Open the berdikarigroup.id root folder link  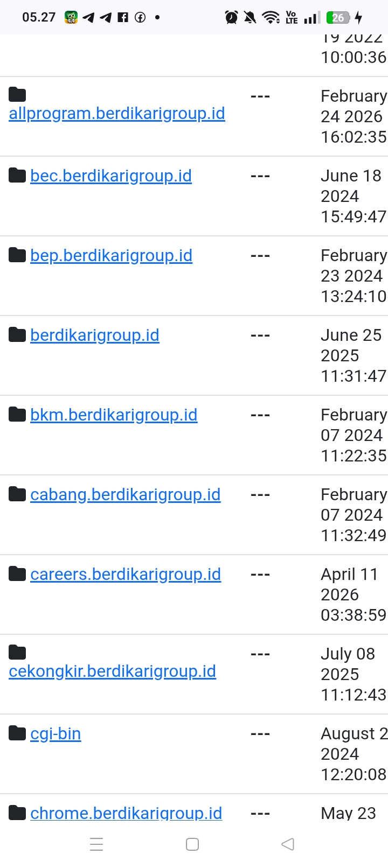point(95,335)
